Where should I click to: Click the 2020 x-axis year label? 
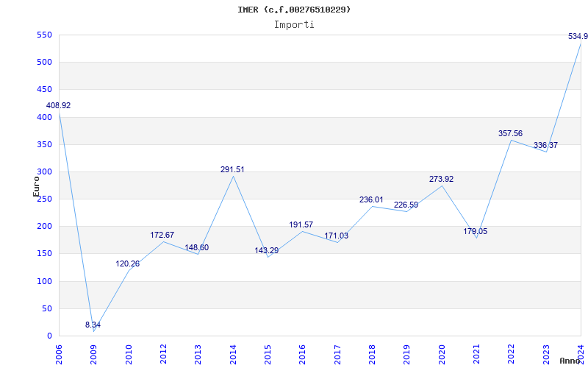442,354
